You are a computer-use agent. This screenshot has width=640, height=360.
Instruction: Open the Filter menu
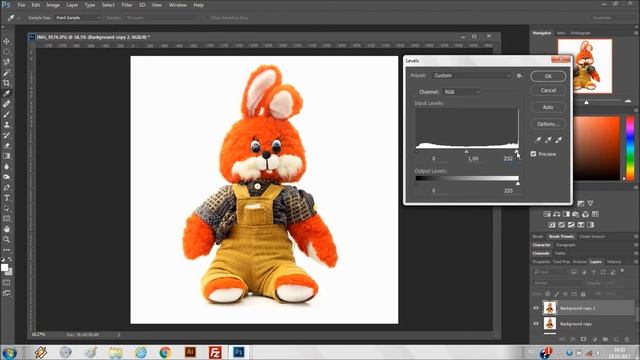point(127,5)
